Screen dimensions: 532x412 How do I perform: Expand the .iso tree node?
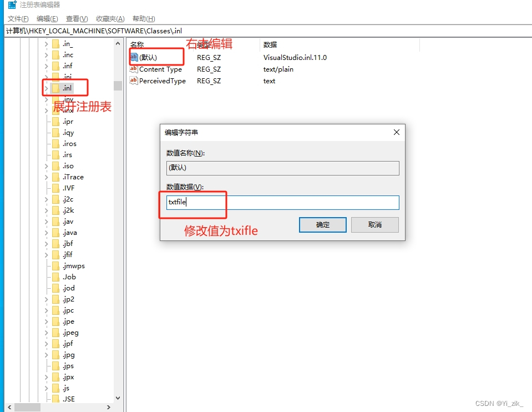[x=47, y=165]
